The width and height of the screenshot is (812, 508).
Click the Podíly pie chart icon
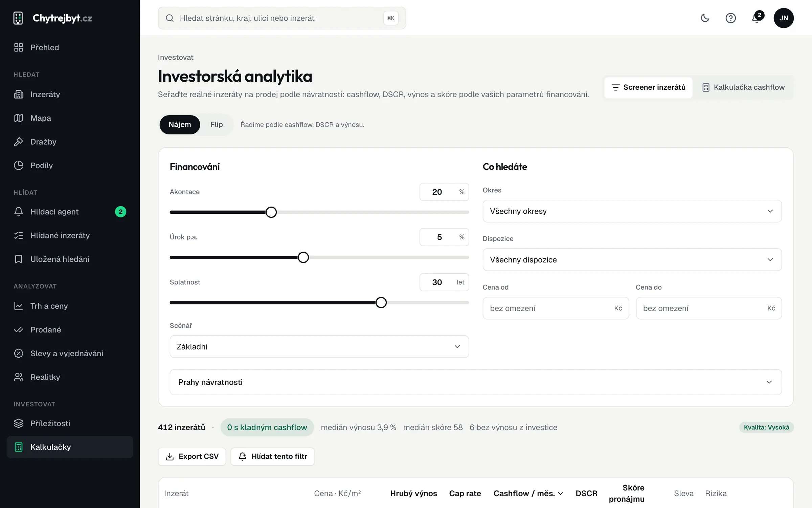(19, 165)
